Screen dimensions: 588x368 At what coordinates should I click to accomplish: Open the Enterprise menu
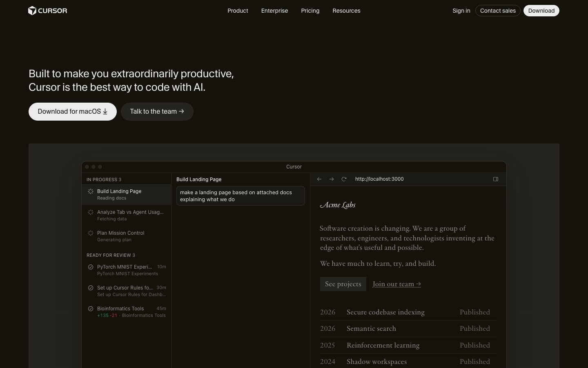tap(274, 11)
